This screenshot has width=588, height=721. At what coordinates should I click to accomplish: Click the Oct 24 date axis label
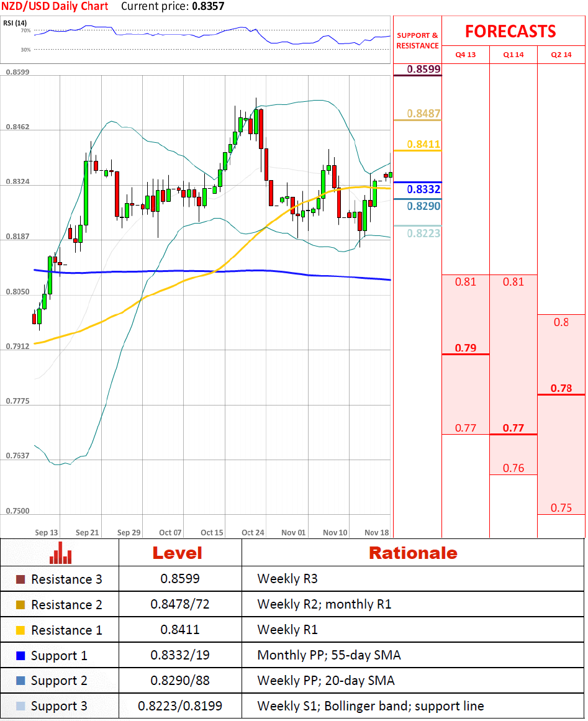(253, 532)
